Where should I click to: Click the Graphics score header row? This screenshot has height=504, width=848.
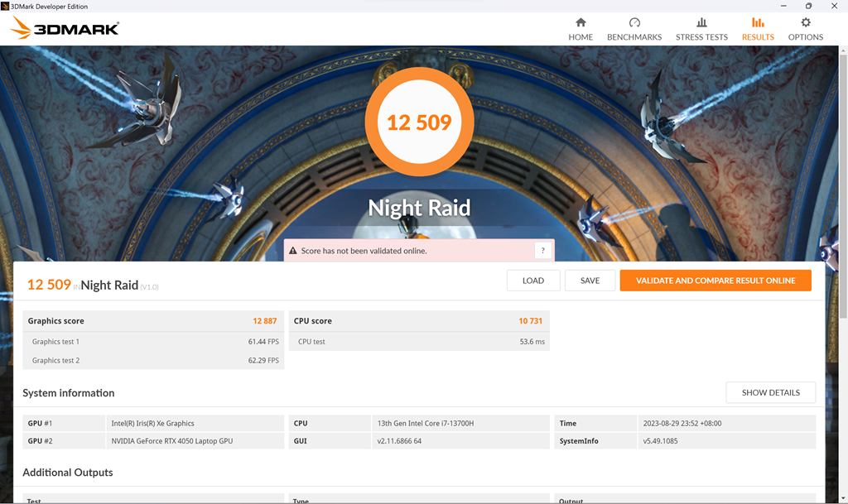pyautogui.click(x=153, y=321)
